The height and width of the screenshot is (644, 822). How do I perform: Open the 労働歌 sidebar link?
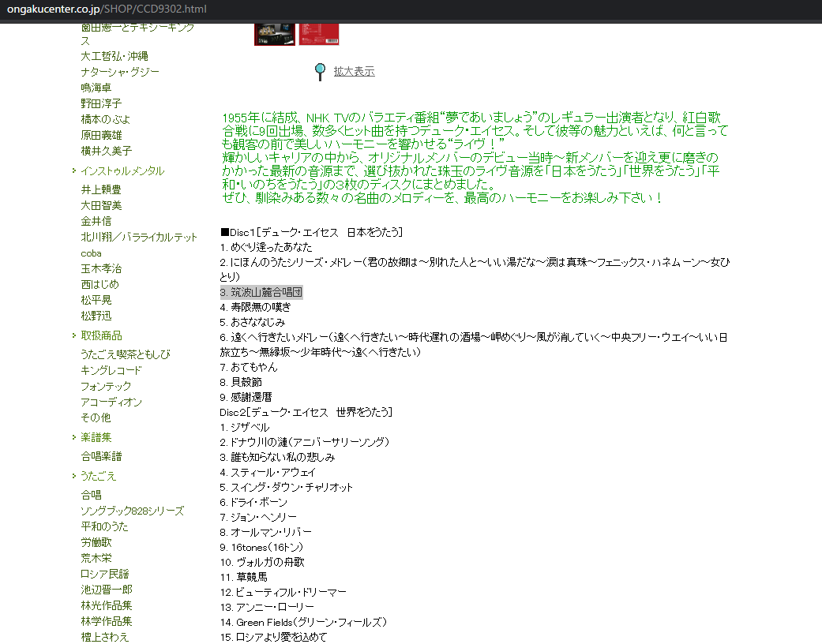point(96,542)
